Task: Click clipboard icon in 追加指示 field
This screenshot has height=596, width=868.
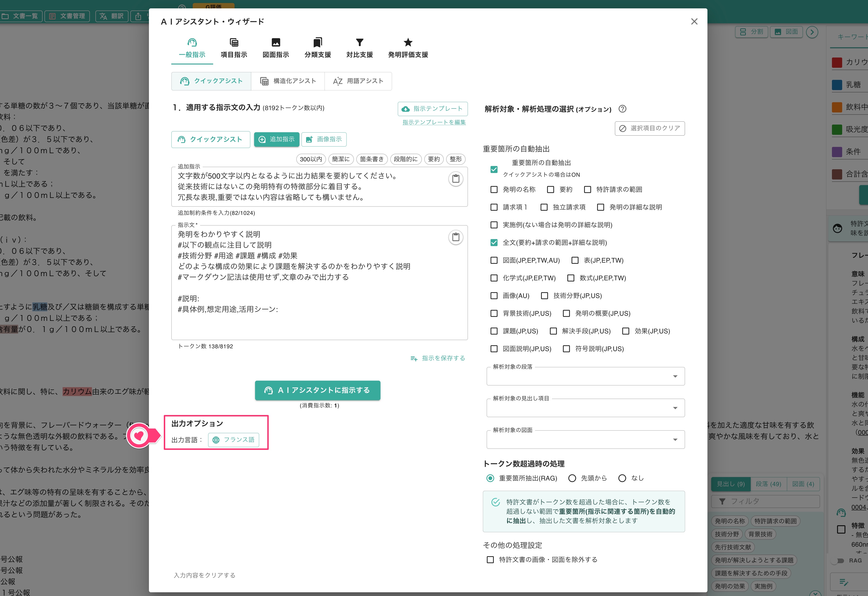Action: pos(456,179)
